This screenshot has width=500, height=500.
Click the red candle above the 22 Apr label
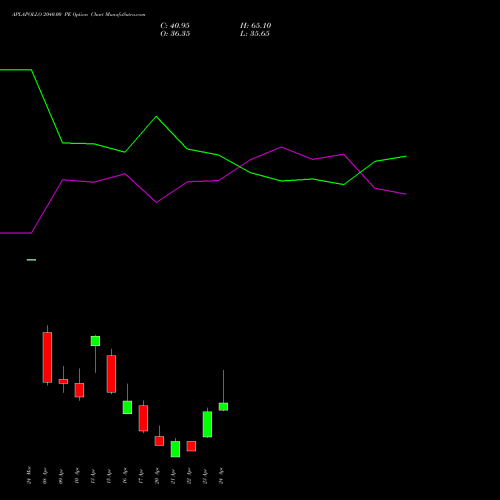click(x=191, y=446)
